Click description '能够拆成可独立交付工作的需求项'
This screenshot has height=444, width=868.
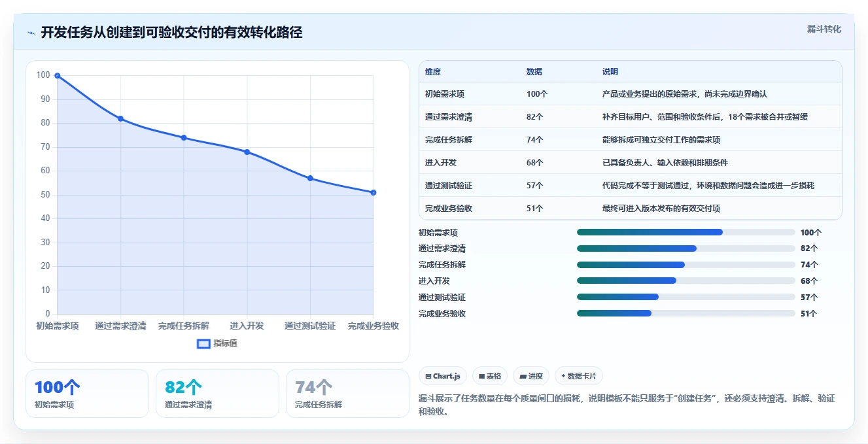tap(661, 140)
